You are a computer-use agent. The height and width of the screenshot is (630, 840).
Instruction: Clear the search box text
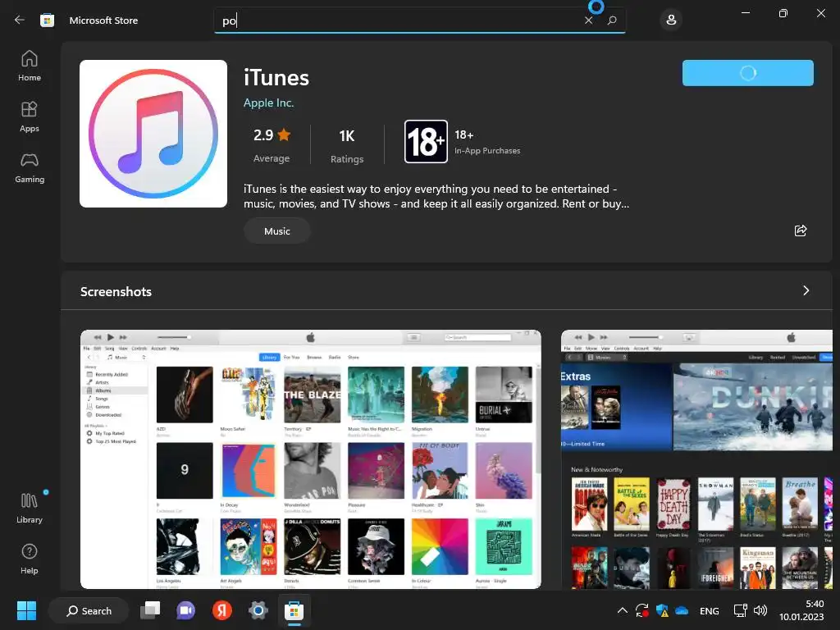pyautogui.click(x=588, y=21)
